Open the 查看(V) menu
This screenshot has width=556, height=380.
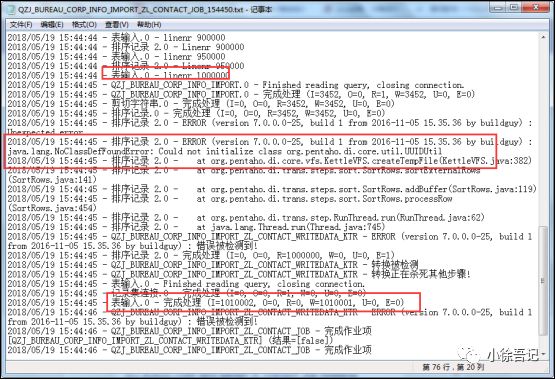click(117, 24)
